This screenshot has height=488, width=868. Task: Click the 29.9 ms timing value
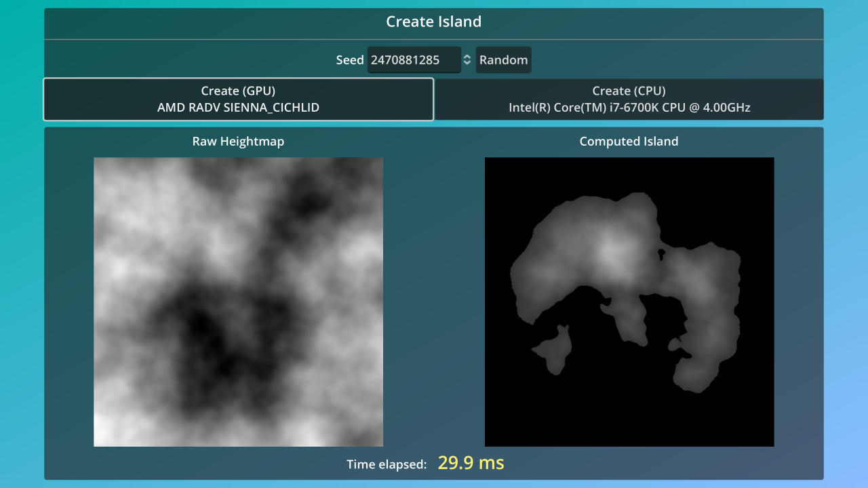(x=471, y=463)
